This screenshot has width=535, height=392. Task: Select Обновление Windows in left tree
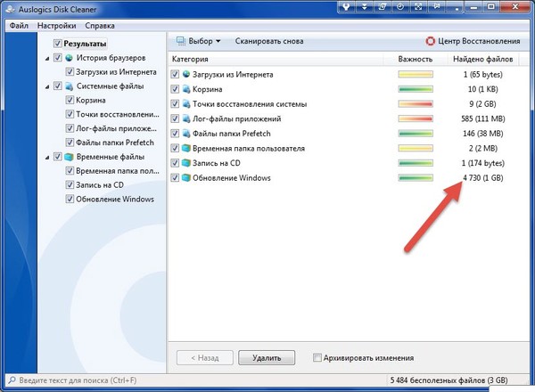115,200
